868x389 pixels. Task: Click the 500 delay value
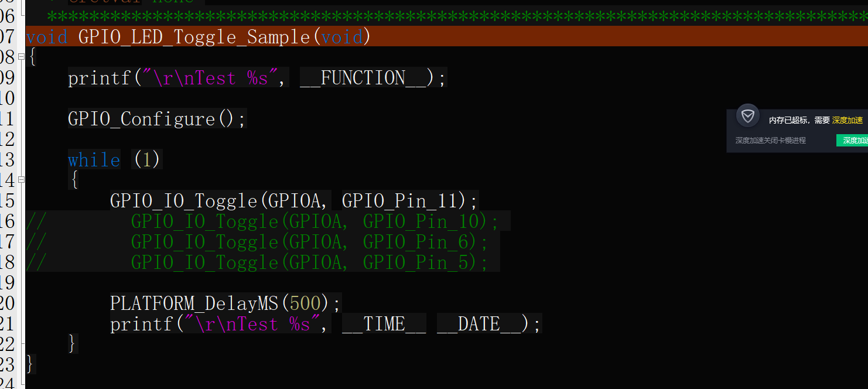click(x=305, y=303)
